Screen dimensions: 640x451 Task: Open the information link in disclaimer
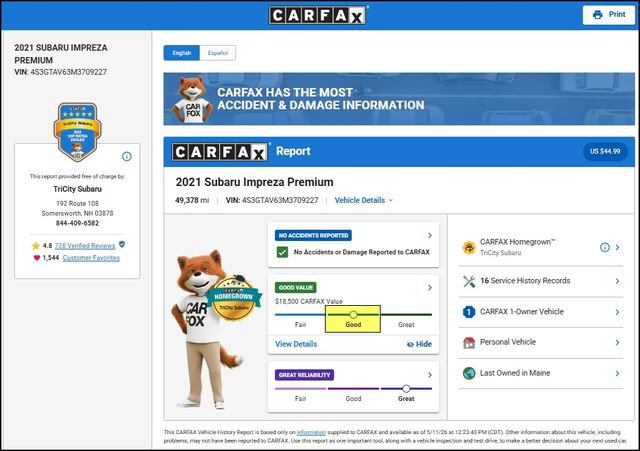click(311, 432)
